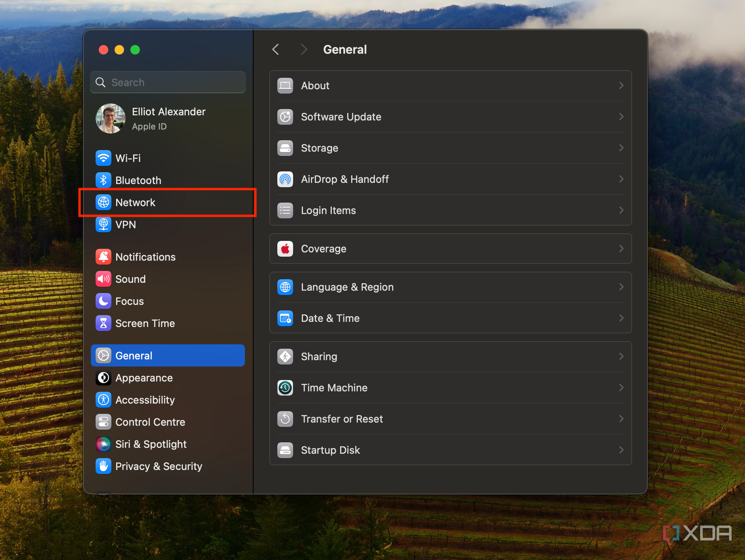Open Software Update via its chevron
This screenshot has width=745, height=560.
(621, 117)
